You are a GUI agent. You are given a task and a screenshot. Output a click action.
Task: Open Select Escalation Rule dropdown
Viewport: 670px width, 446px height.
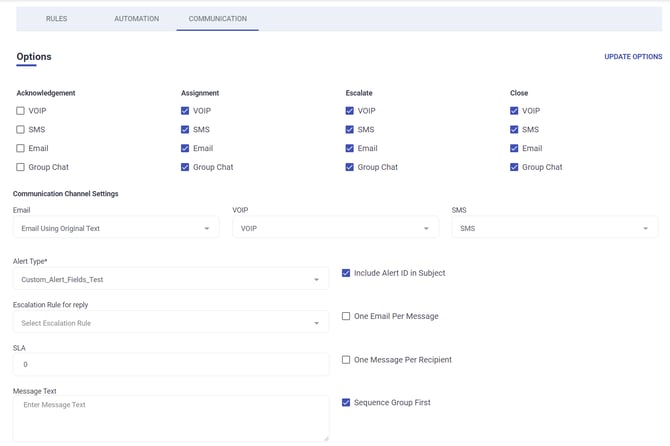coord(170,323)
